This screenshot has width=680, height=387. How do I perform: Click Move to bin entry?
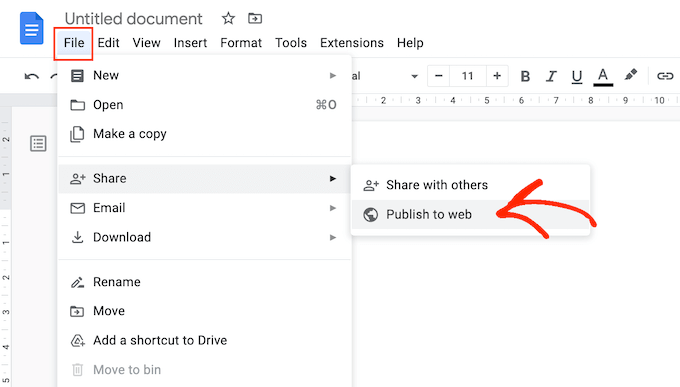pos(204,370)
